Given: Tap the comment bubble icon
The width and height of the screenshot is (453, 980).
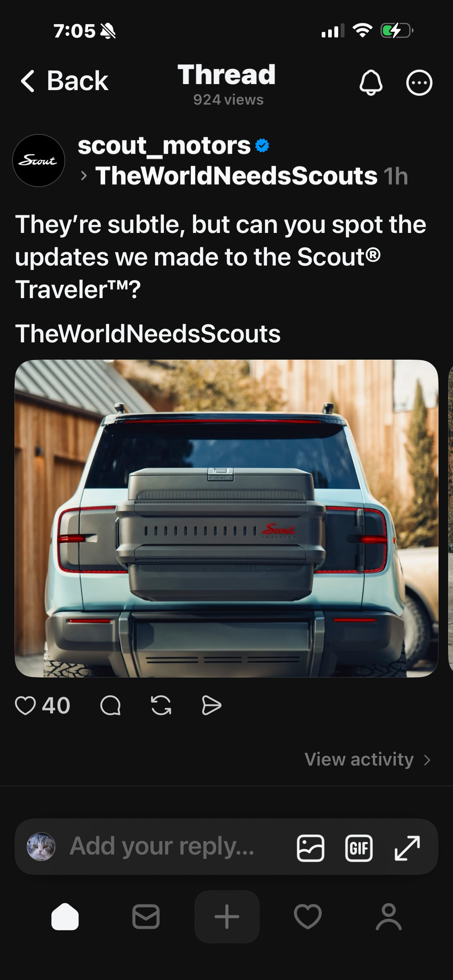Looking at the screenshot, I should pyautogui.click(x=110, y=706).
